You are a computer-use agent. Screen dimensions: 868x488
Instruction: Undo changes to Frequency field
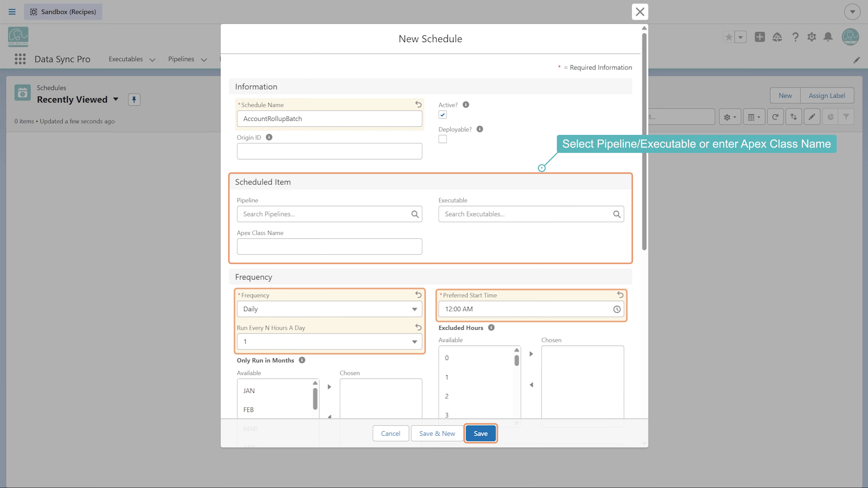pyautogui.click(x=418, y=295)
